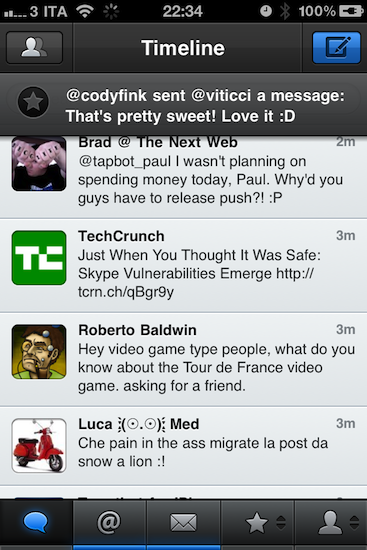Open the profile person tab

[330, 523]
